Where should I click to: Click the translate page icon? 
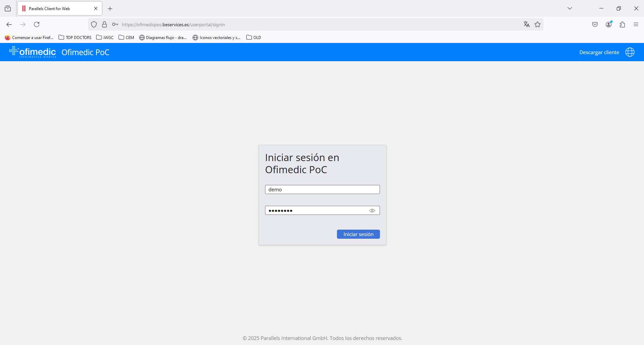click(x=526, y=25)
